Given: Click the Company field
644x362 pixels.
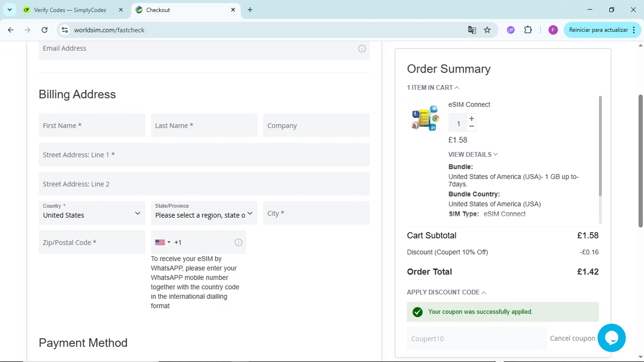Looking at the screenshot, I should (x=316, y=125).
